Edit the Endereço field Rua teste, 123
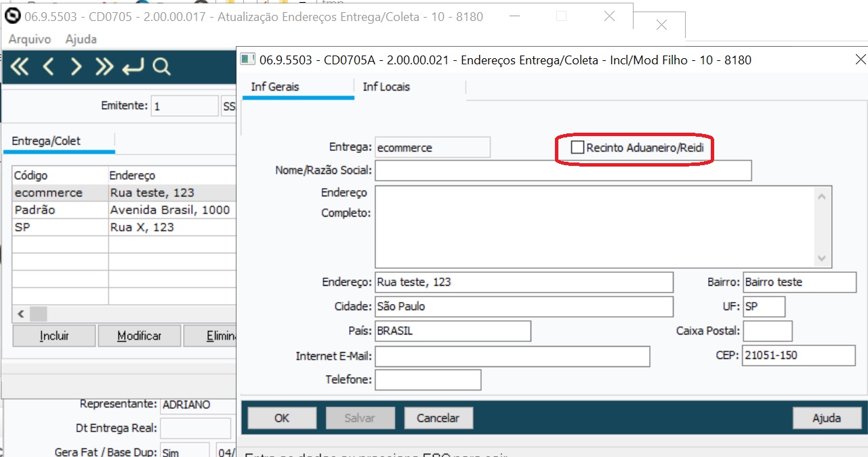The height and width of the screenshot is (457, 868). click(x=524, y=282)
